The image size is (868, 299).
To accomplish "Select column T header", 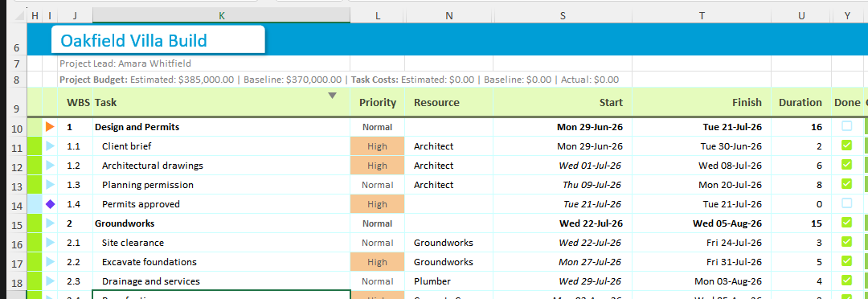I will 702,16.
